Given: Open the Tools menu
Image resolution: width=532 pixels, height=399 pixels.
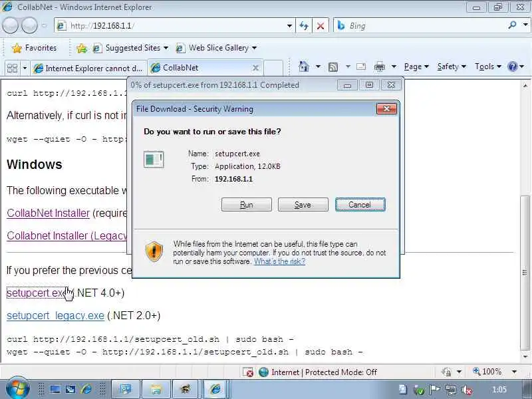Looking at the screenshot, I should pos(488,66).
